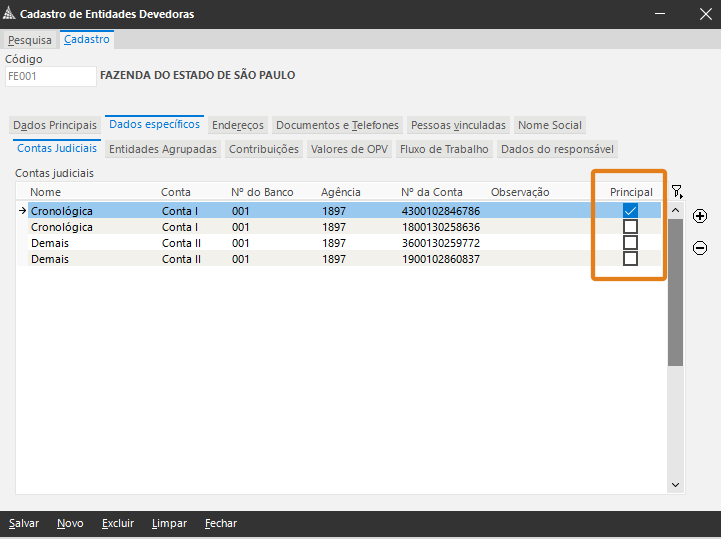Click the Salvar button
Image resolution: width=721 pixels, height=539 pixels.
(x=24, y=523)
